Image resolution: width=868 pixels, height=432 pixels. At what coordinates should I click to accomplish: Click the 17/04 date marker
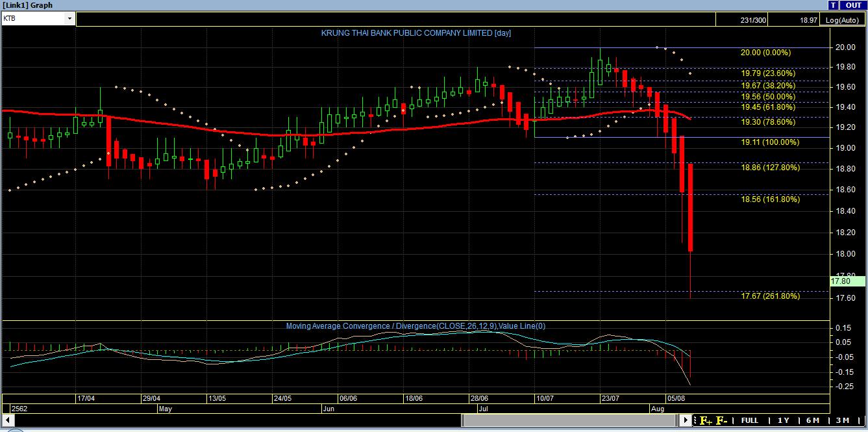(86, 398)
